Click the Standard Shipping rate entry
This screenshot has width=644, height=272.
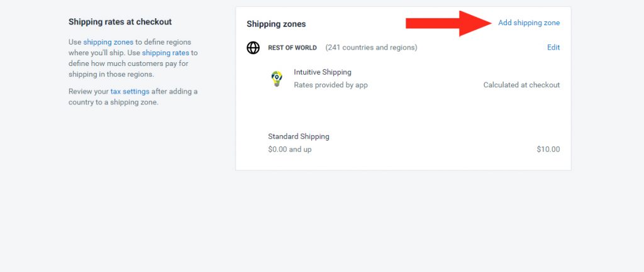coord(299,136)
